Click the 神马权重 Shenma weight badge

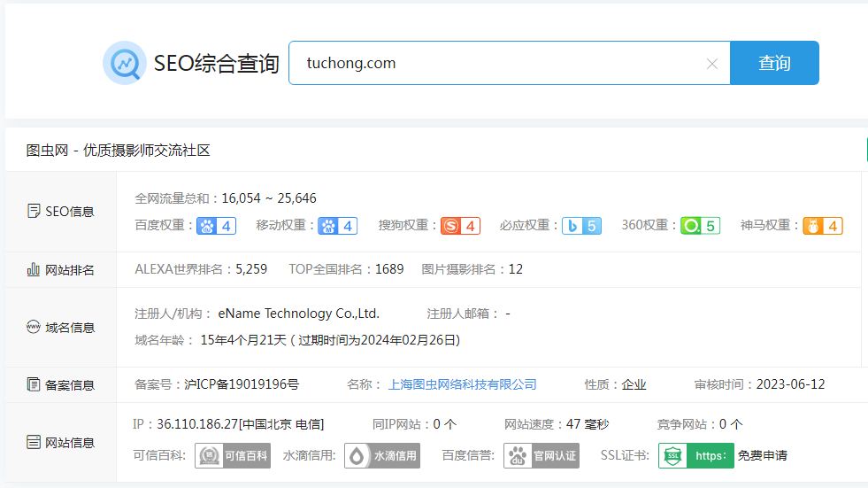[823, 226]
